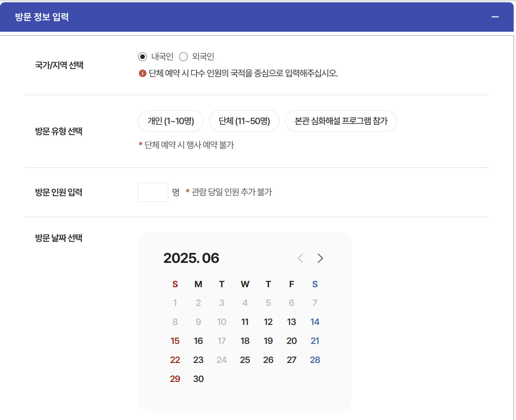
Task: Select June 14 on the calendar
Action: coord(315,322)
